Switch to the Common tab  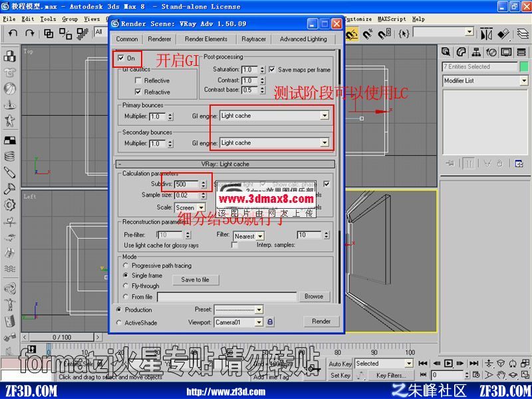tap(127, 39)
